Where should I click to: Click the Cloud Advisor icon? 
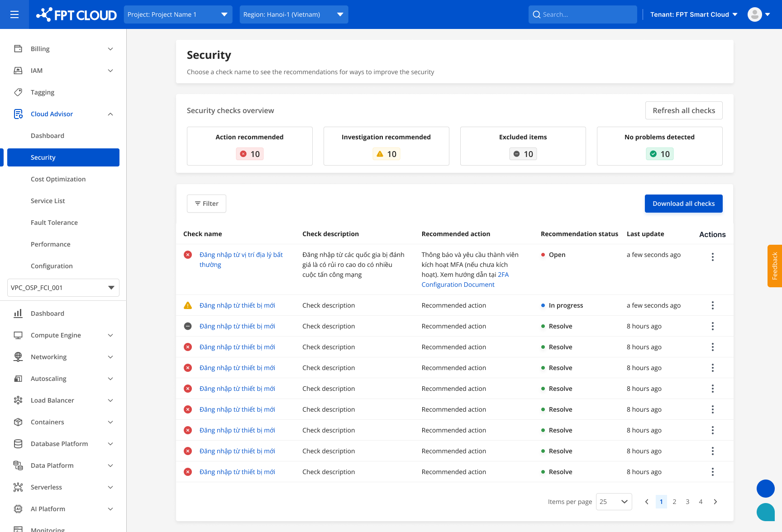(x=18, y=114)
